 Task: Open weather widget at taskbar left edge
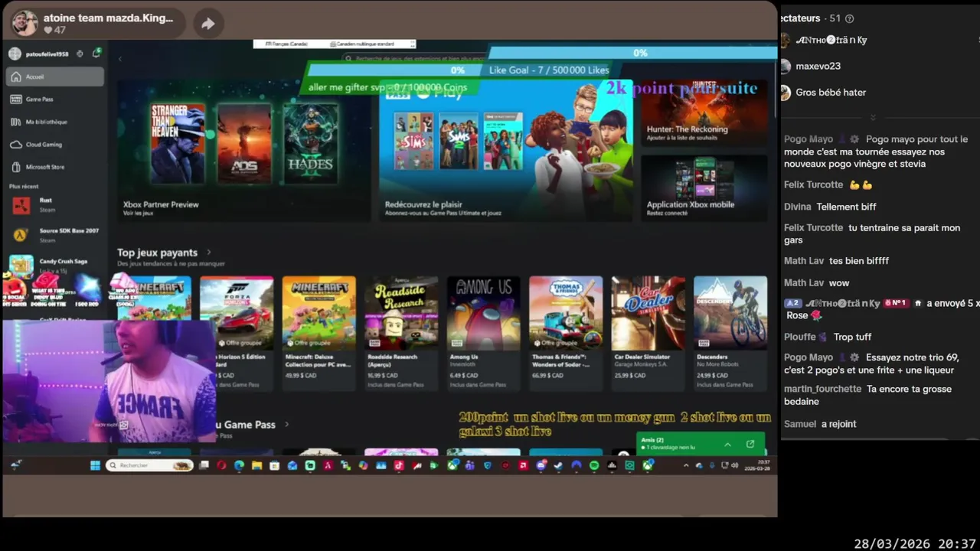tap(16, 465)
